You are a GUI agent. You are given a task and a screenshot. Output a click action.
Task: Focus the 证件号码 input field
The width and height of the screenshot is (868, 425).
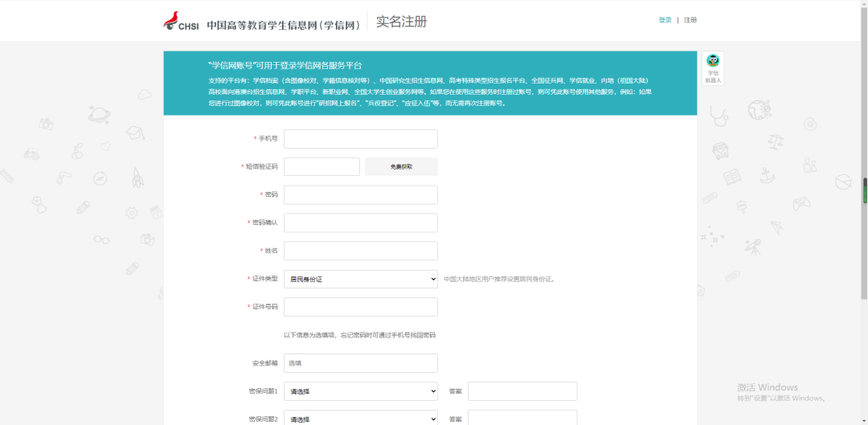(360, 307)
